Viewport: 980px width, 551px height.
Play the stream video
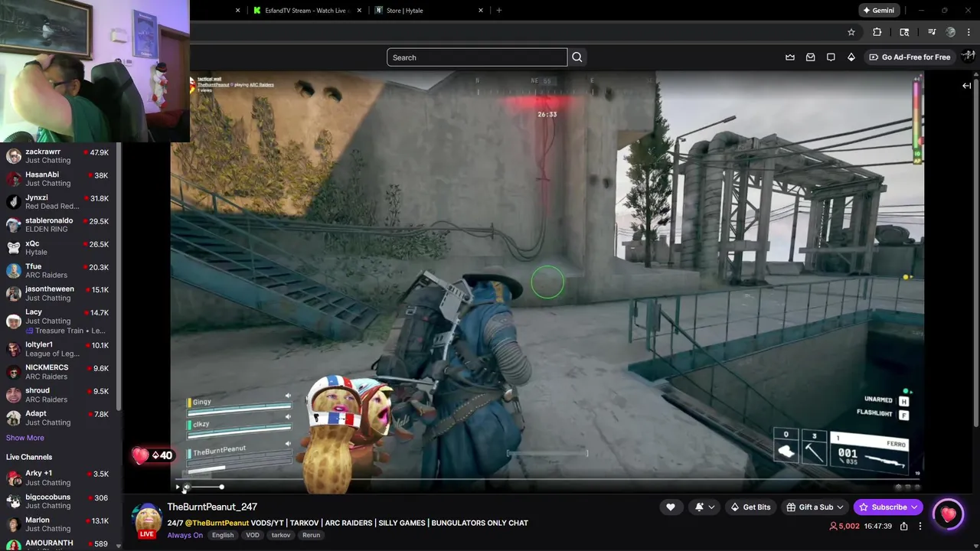click(178, 487)
